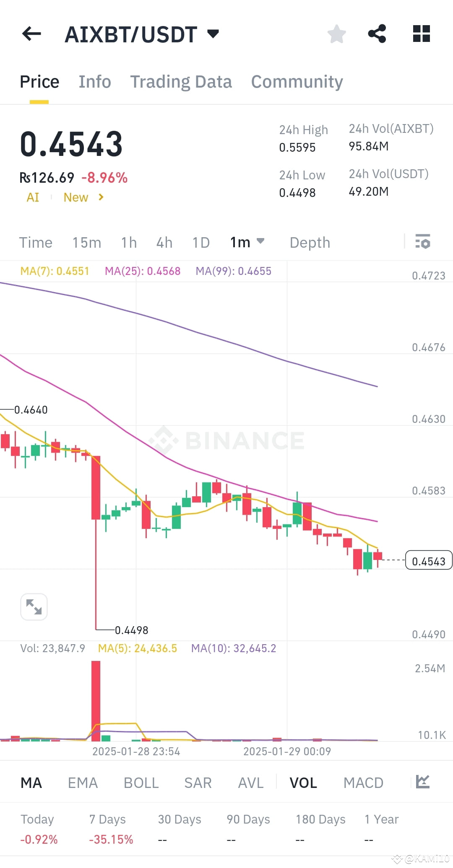The width and height of the screenshot is (453, 868).
Task: Open the AI category link
Action: pyautogui.click(x=33, y=197)
